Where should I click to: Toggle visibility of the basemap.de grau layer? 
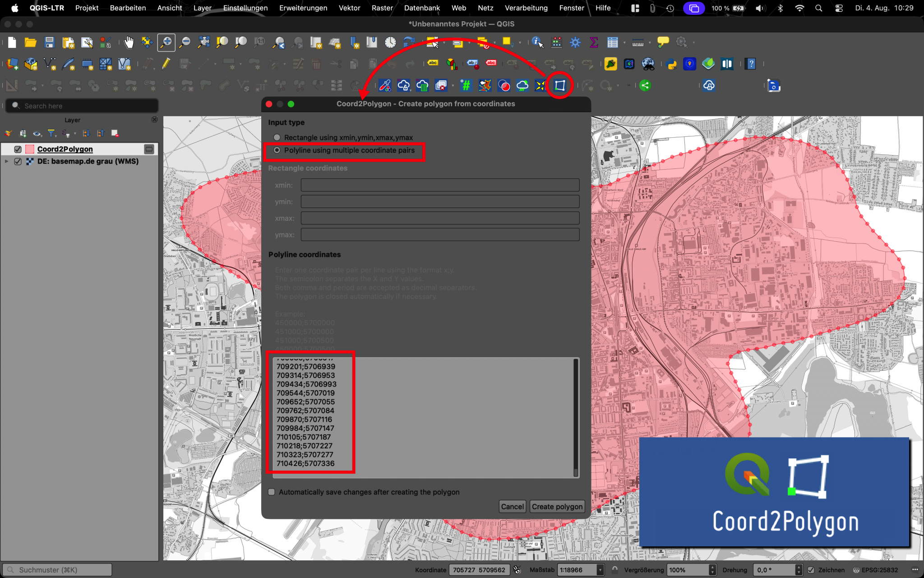18,161
